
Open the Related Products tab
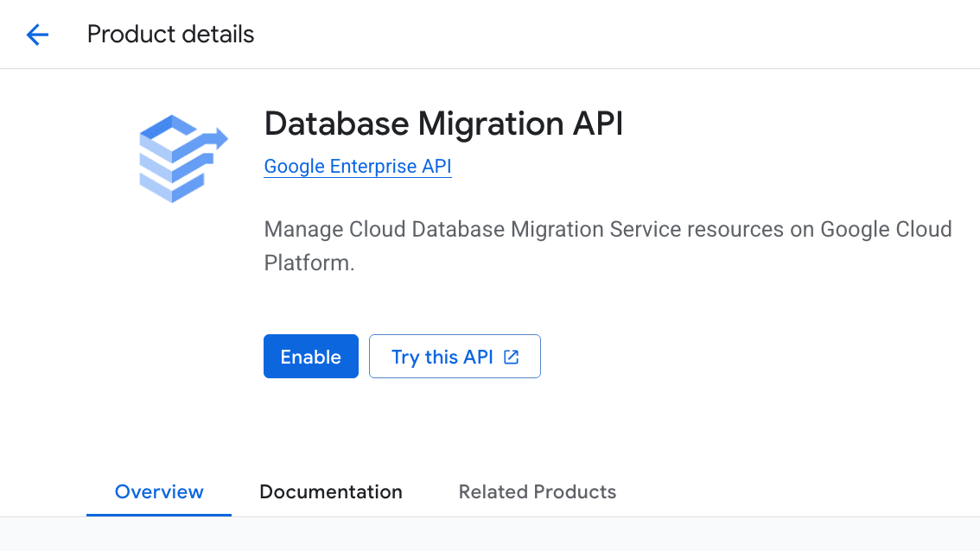point(537,491)
